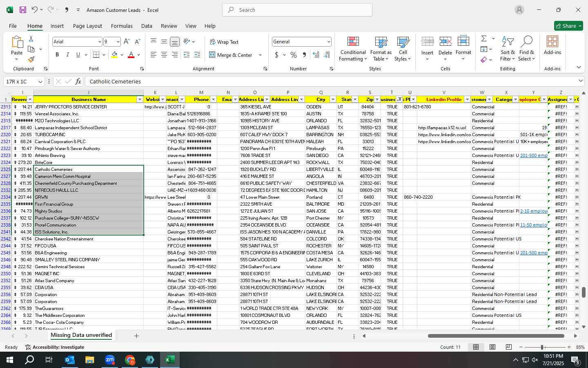Screen dimensions: 588x368
Task: Open the City column filter dropdown
Action: click(333, 100)
